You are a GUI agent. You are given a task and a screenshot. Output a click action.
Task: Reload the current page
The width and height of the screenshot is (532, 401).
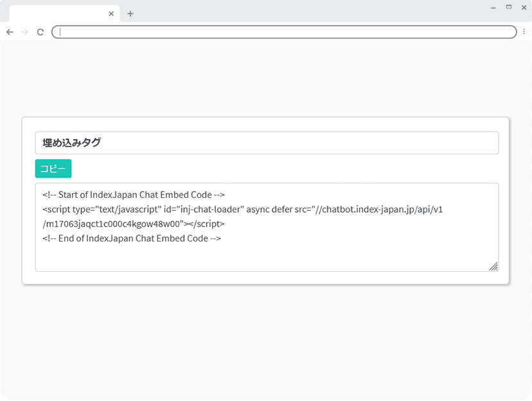coord(40,32)
